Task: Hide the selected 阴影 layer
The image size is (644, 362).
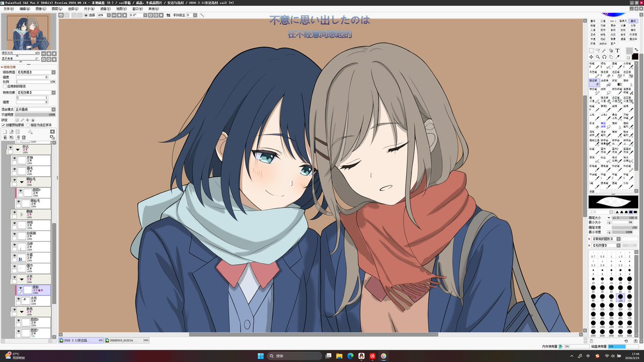Action: [20, 287]
